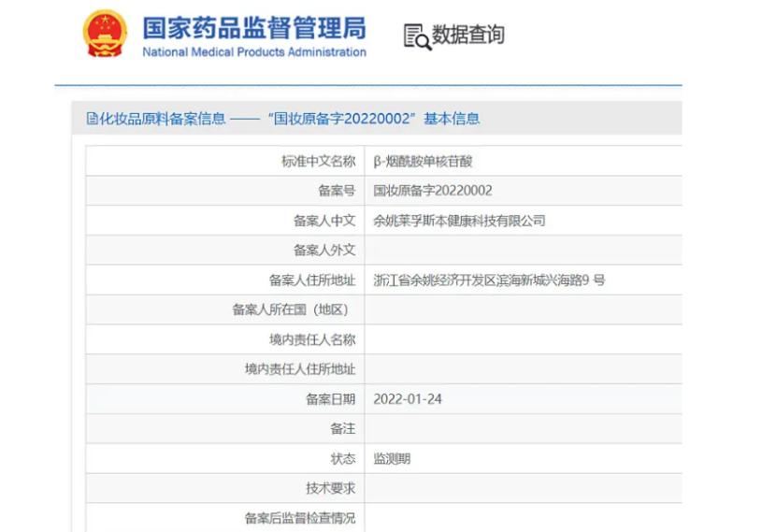Click the document icon in section header
The width and height of the screenshot is (776, 532).
coord(92,119)
